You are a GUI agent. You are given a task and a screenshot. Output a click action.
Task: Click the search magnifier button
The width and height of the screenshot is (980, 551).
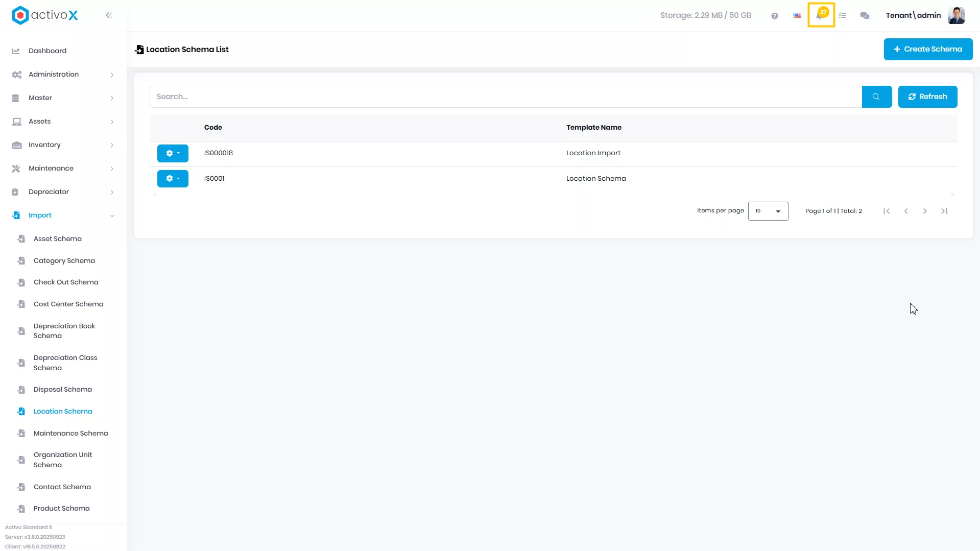(x=877, y=97)
